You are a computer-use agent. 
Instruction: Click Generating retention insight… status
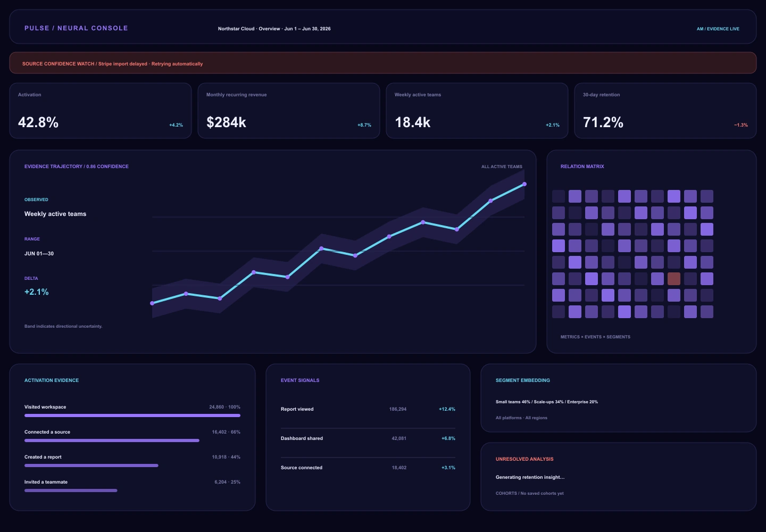(530, 477)
